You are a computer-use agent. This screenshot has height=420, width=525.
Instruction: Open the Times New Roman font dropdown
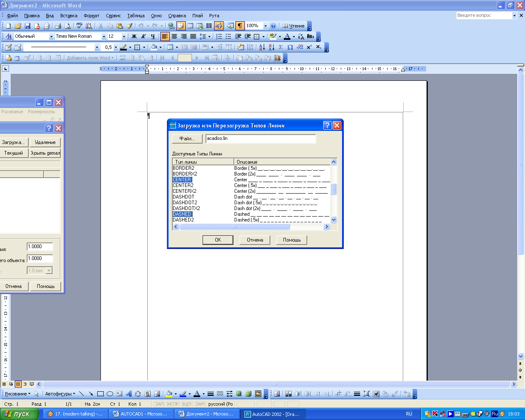pyautogui.click(x=104, y=37)
